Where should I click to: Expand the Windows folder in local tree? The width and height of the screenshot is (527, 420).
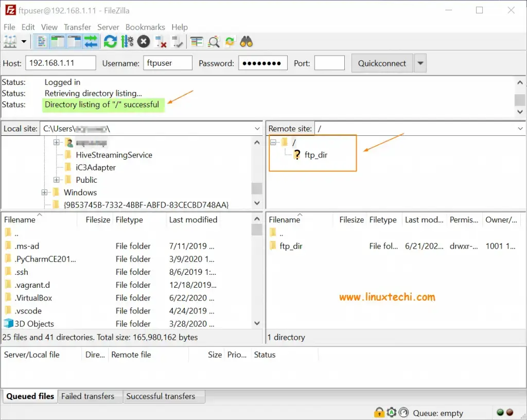(x=45, y=192)
